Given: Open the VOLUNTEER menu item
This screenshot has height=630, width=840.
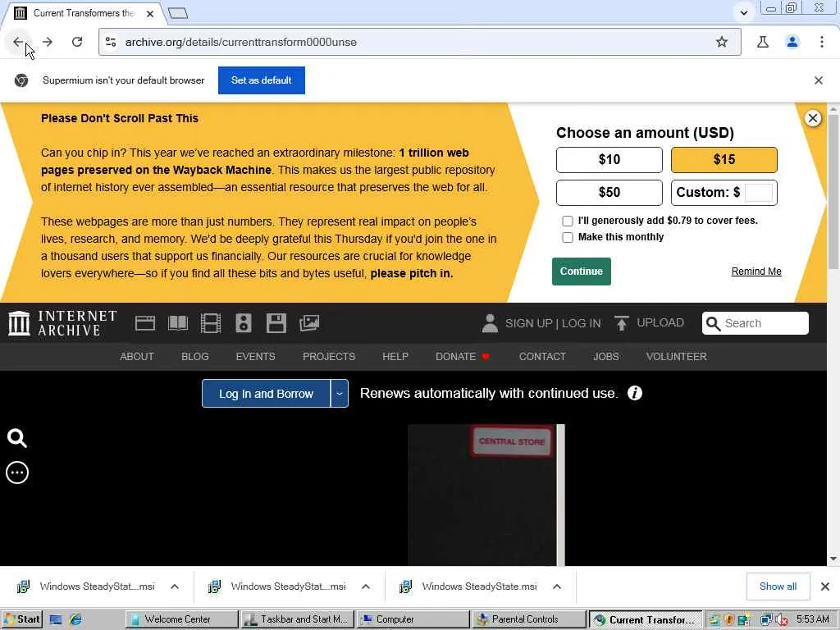Looking at the screenshot, I should 676,356.
